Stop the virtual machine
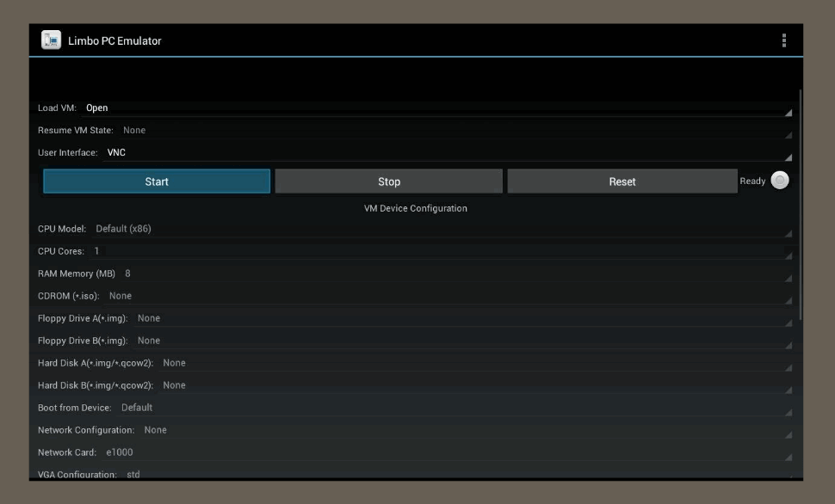 [389, 181]
